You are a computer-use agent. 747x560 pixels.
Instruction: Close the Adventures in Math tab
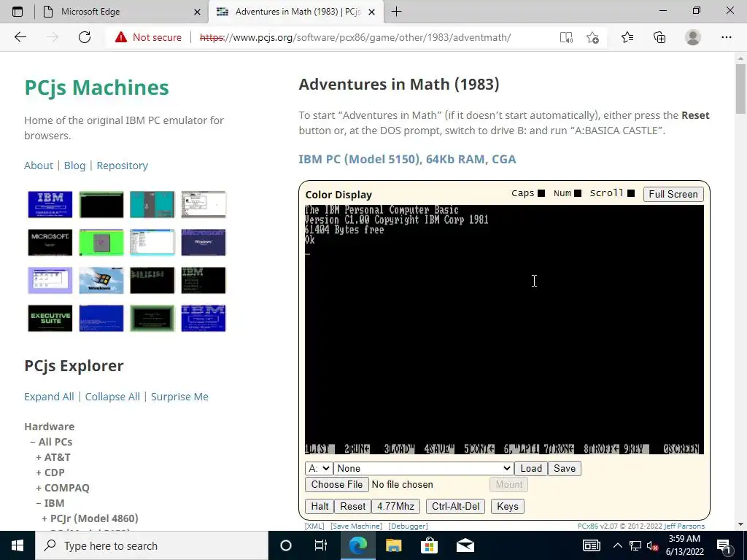click(372, 12)
